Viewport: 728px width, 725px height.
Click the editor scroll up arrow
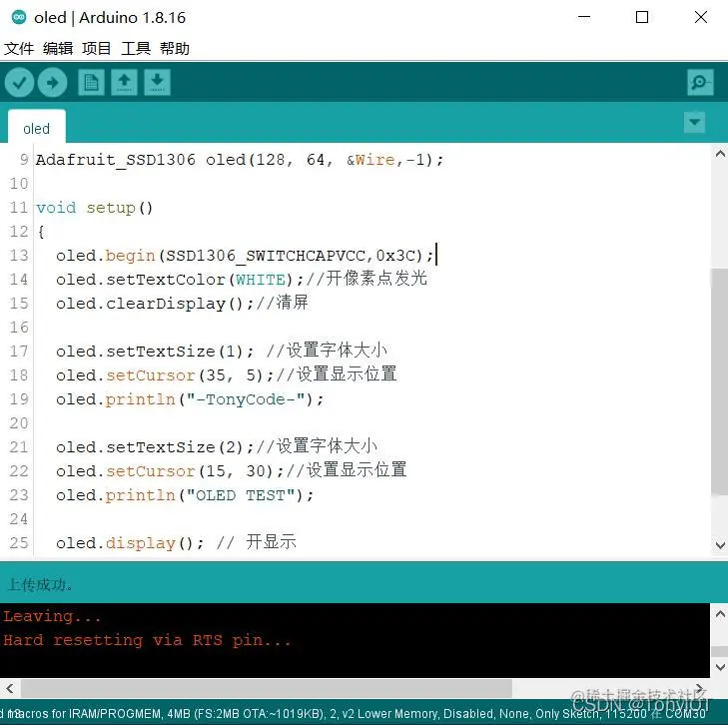tap(720, 154)
